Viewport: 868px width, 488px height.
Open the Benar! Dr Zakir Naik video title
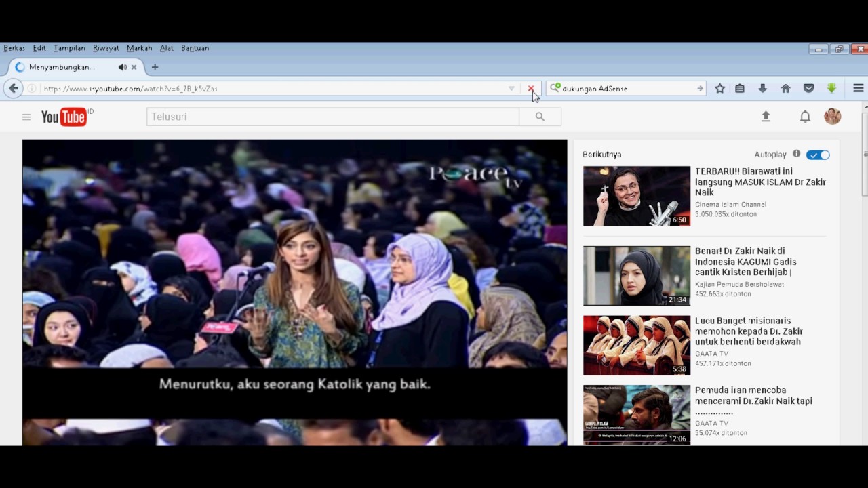pos(746,262)
